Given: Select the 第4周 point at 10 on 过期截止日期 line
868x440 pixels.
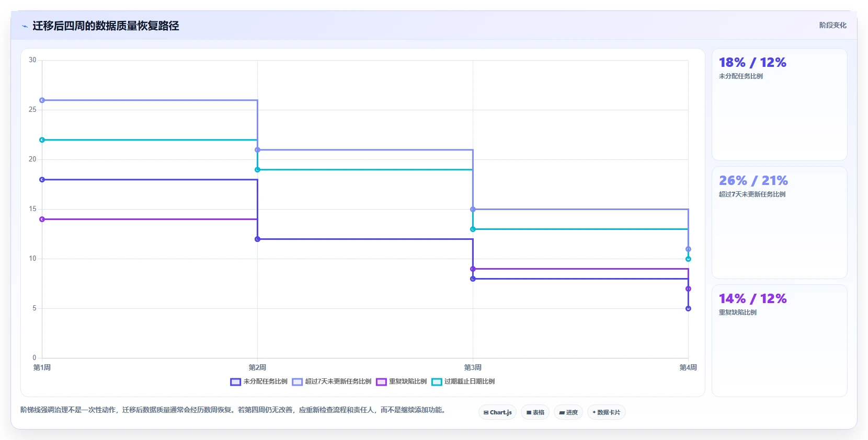Looking at the screenshot, I should click(x=688, y=259).
